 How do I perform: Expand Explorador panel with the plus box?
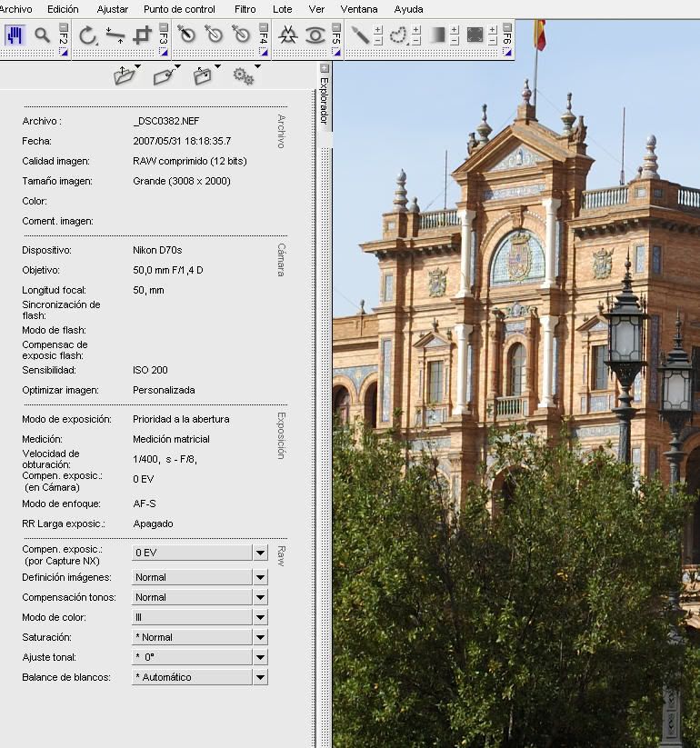point(324,68)
